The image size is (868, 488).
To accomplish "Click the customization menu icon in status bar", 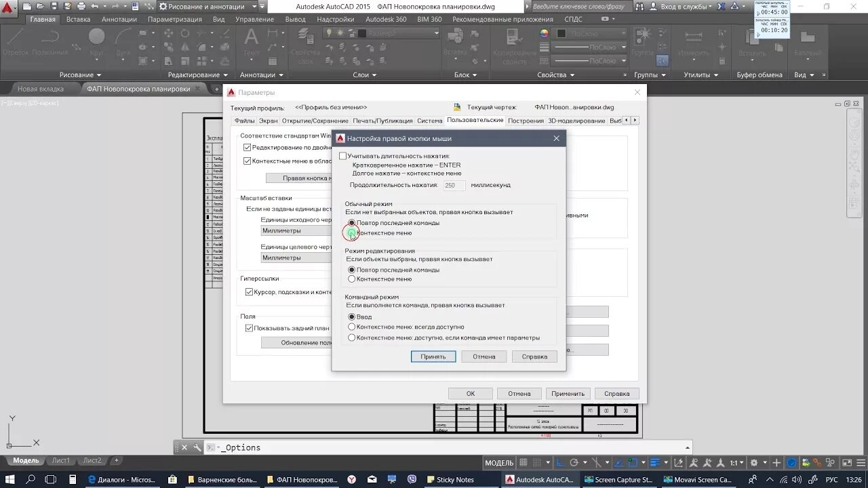I will pos(861,463).
